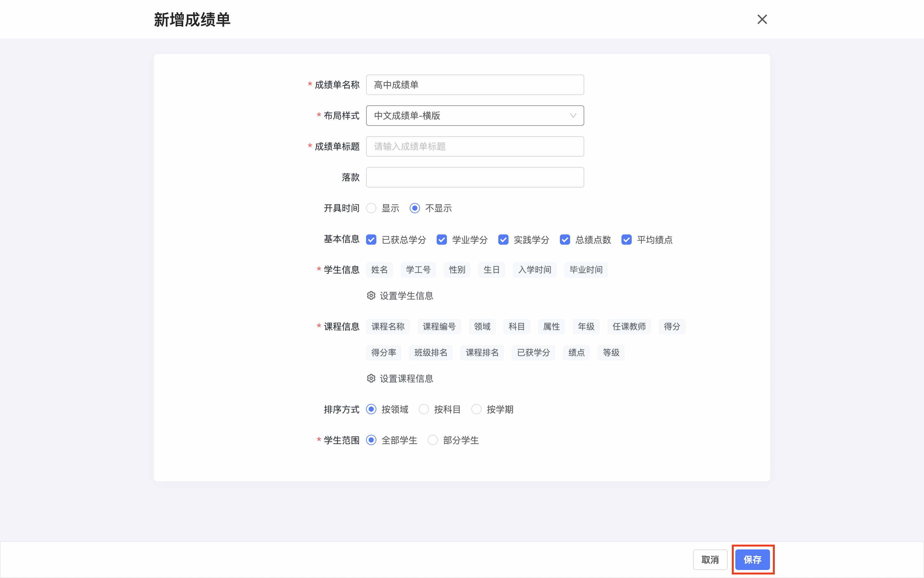The image size is (924, 578).
Task: Click the gear icon beside 设置课程信息
Action: tap(371, 379)
